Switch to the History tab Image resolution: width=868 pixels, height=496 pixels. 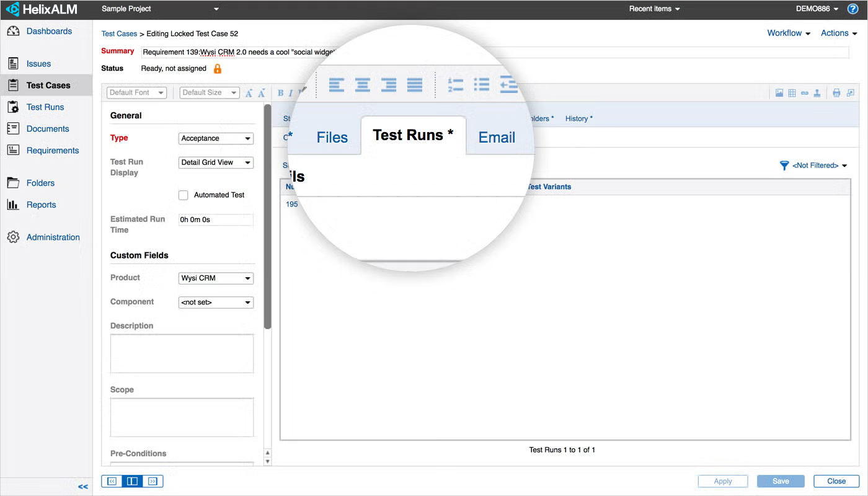coord(578,118)
